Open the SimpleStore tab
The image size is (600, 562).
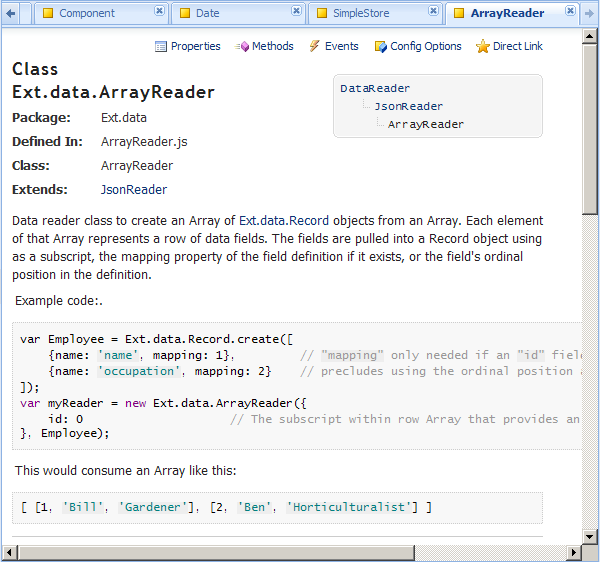pos(363,13)
